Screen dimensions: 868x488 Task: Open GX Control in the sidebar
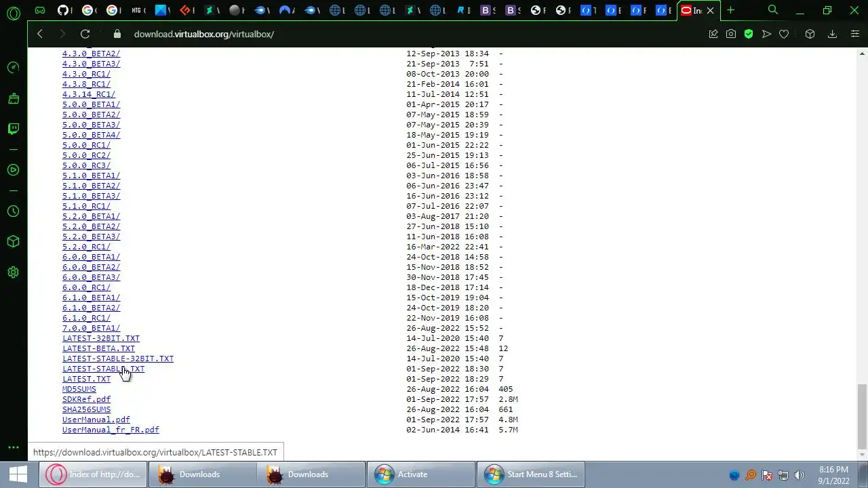click(13, 68)
